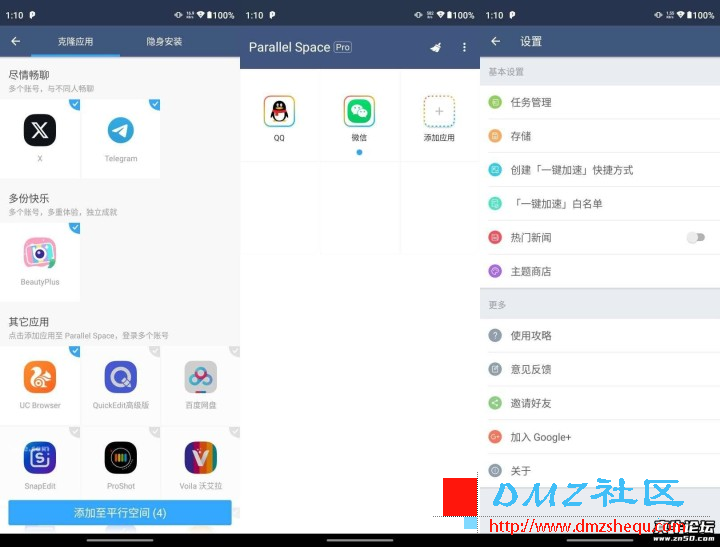The image size is (720, 547).
Task: Tap the Add App plus icon
Action: (439, 112)
